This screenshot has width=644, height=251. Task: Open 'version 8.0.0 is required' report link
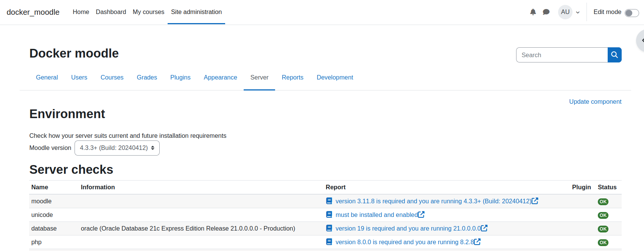click(404, 242)
